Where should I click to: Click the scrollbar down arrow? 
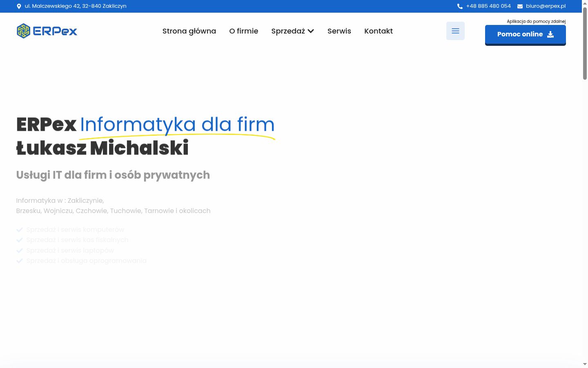pos(585,364)
